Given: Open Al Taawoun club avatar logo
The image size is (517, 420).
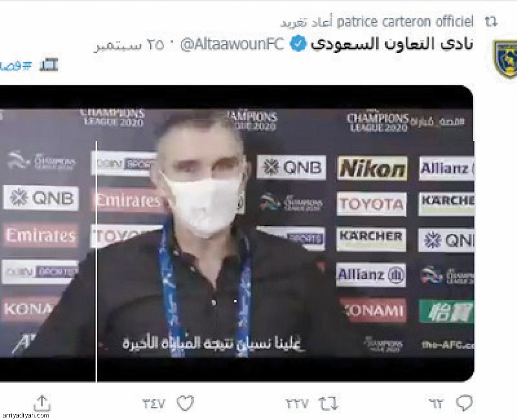Looking at the screenshot, I should [505, 59].
